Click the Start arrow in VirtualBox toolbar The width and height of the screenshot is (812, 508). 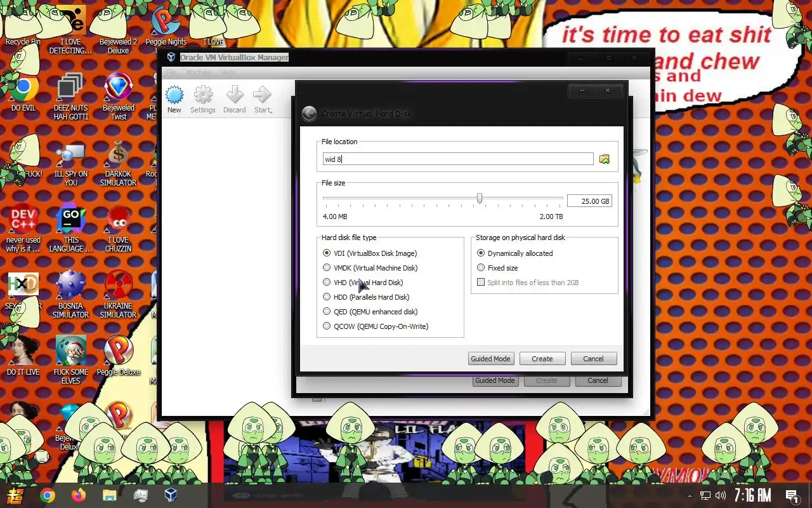click(x=263, y=100)
